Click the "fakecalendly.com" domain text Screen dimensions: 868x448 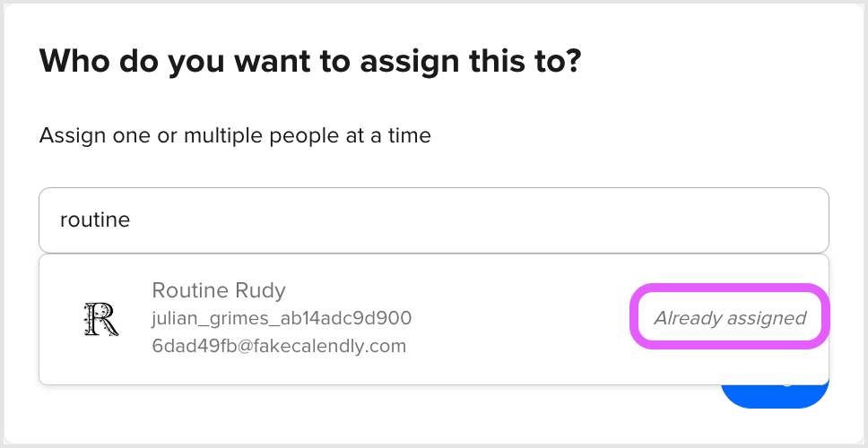335,346
